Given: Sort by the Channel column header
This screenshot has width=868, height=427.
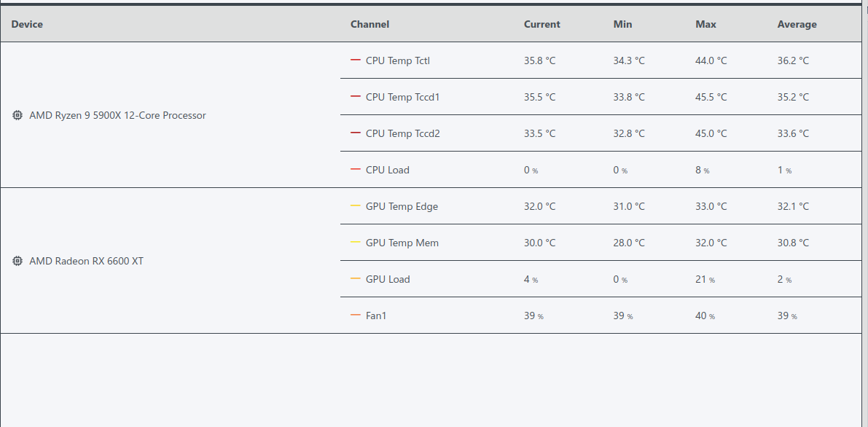Looking at the screenshot, I should pos(370,24).
